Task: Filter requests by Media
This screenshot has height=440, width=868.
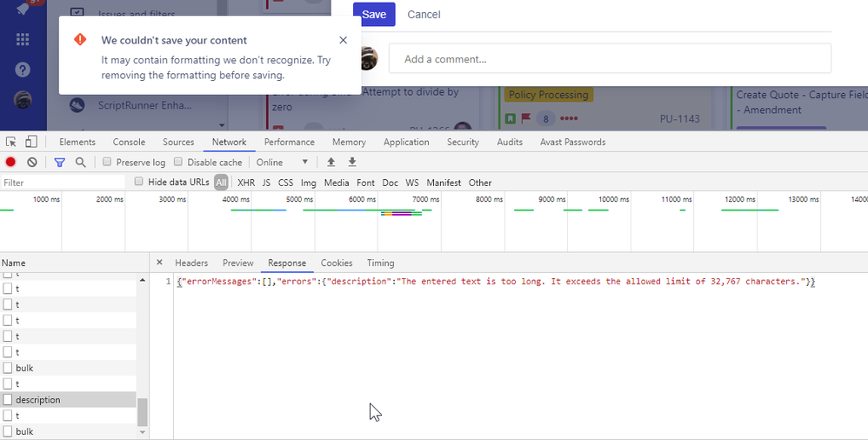Action: coord(337,183)
